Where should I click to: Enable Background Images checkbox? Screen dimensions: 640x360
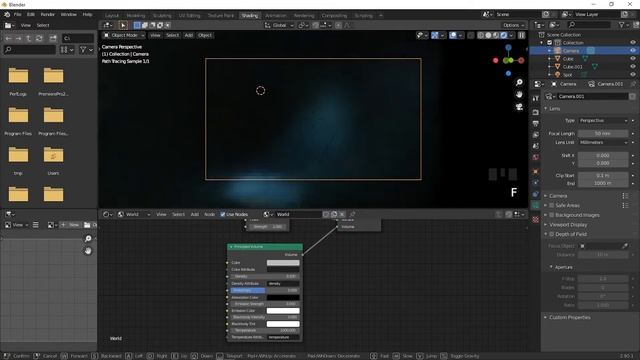pos(551,215)
